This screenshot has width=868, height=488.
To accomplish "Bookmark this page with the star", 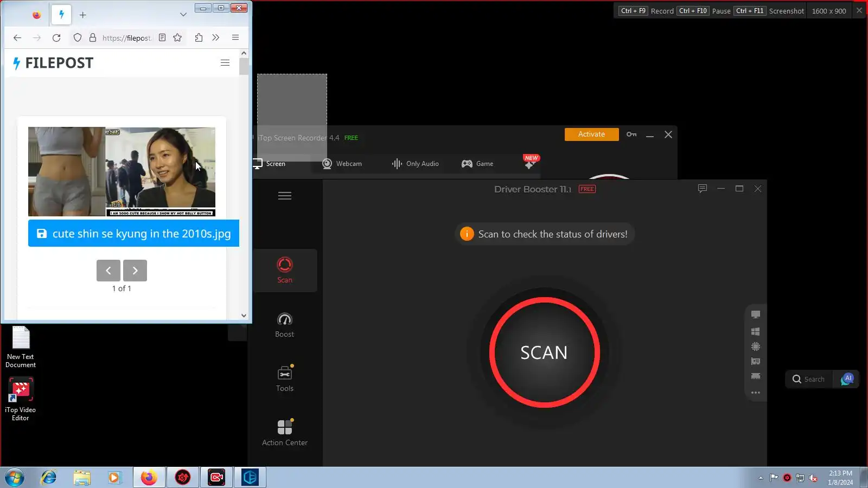I will point(177,37).
